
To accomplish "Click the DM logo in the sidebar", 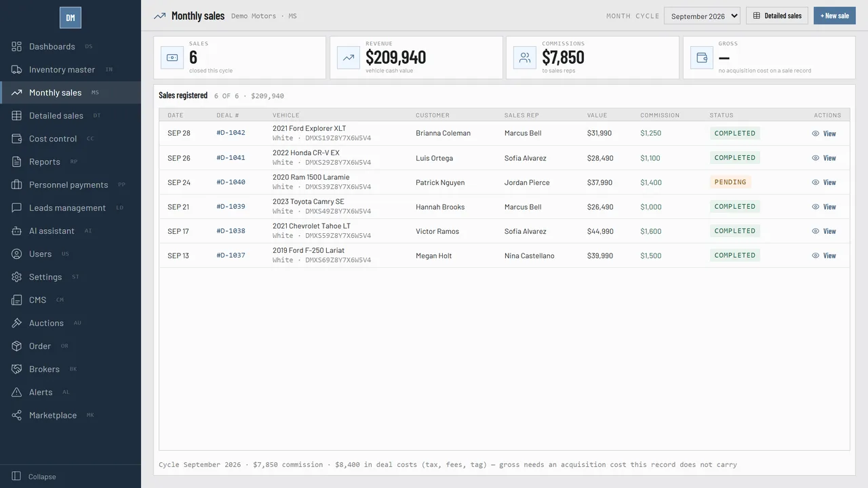I will point(71,18).
